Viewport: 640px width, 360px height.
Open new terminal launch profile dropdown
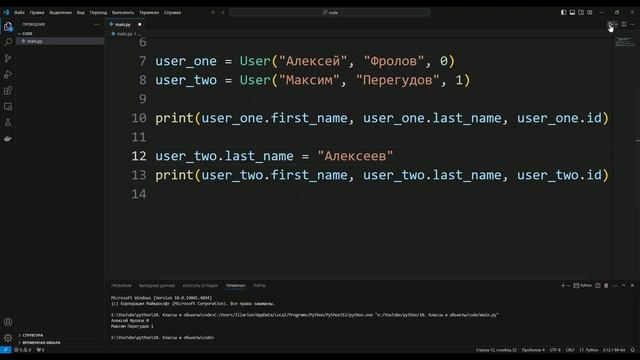point(568,286)
